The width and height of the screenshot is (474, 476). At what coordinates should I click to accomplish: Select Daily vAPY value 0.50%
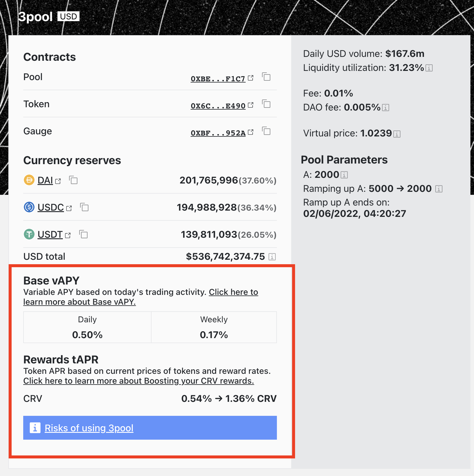pyautogui.click(x=87, y=335)
